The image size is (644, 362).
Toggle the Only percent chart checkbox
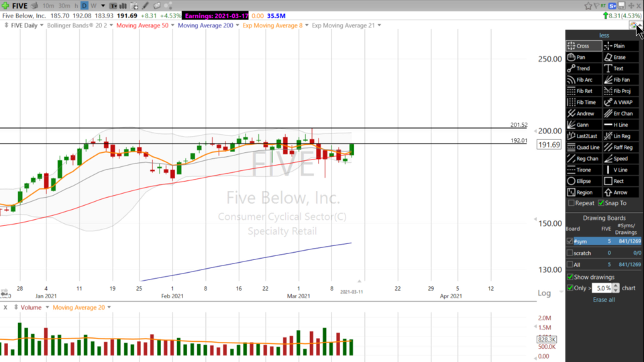tap(570, 288)
